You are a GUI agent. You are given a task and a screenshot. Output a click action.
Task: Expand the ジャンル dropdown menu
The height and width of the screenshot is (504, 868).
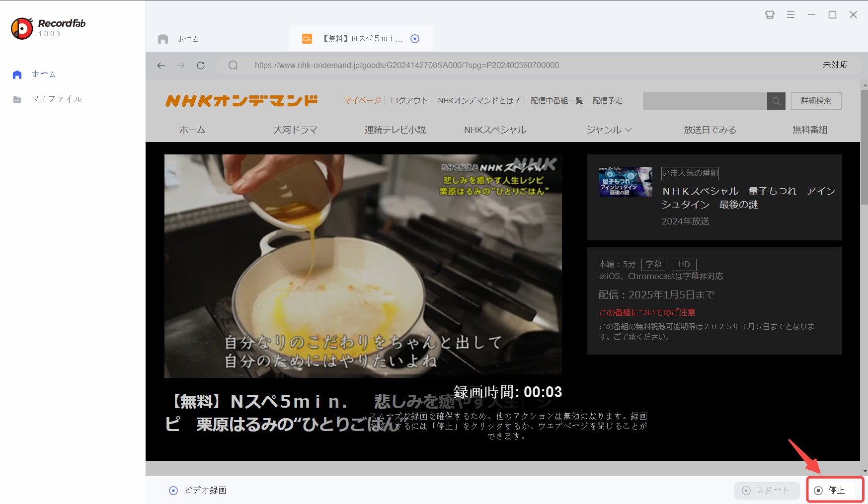(609, 130)
